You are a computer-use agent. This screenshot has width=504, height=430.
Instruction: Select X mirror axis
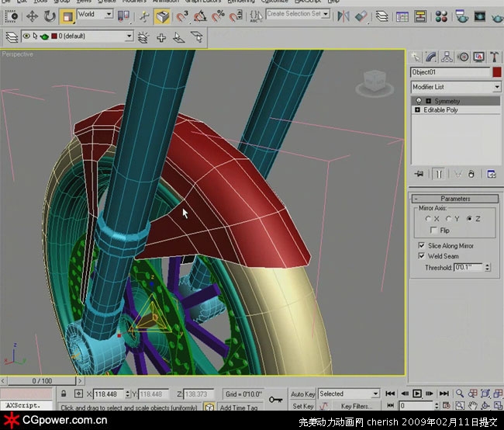428,219
